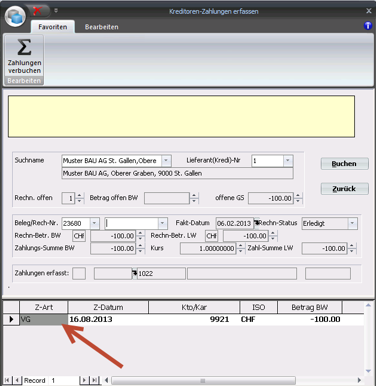Switch to the Favoriten tab
376x386 pixels.
pyautogui.click(x=52, y=27)
